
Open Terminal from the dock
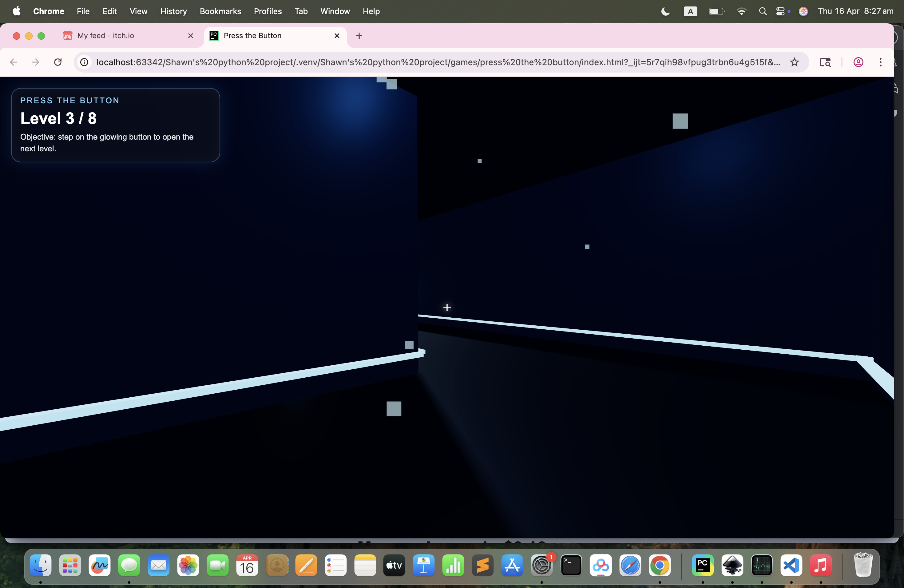(x=571, y=566)
